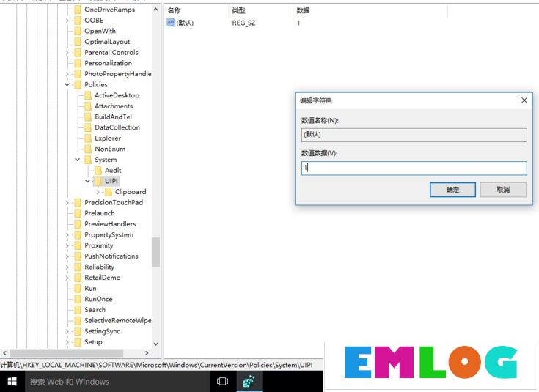Click the Parental Controls folder icon

(78, 53)
